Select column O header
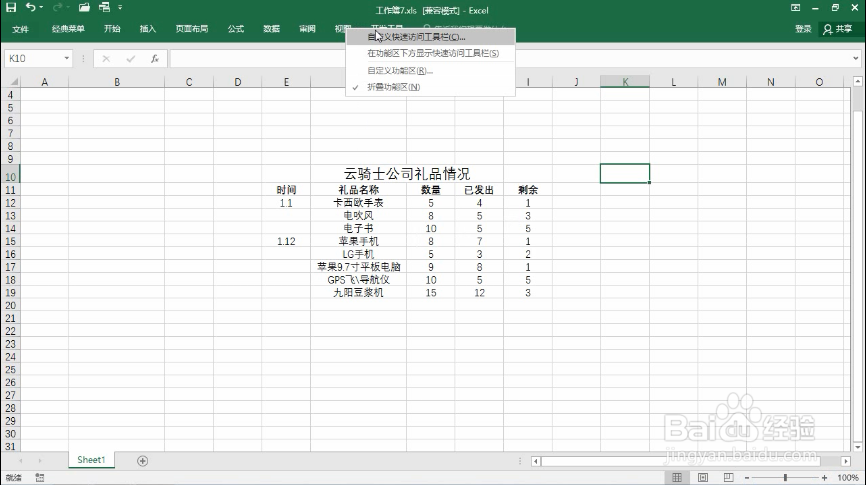Screen dimensions: 866x485 (x=819, y=82)
